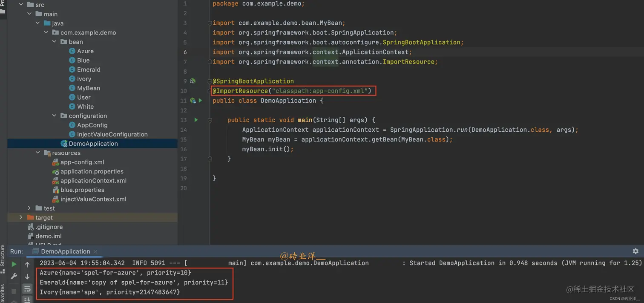Open Run panel gear settings icon
The height and width of the screenshot is (303, 644).
click(635, 251)
